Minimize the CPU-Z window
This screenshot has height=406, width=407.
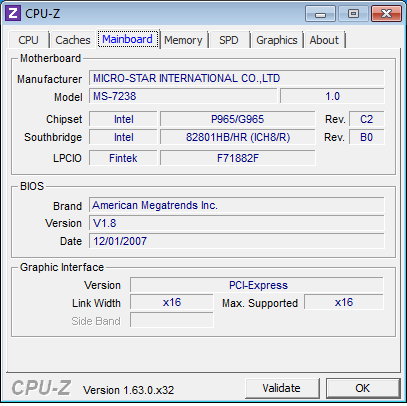[320, 14]
